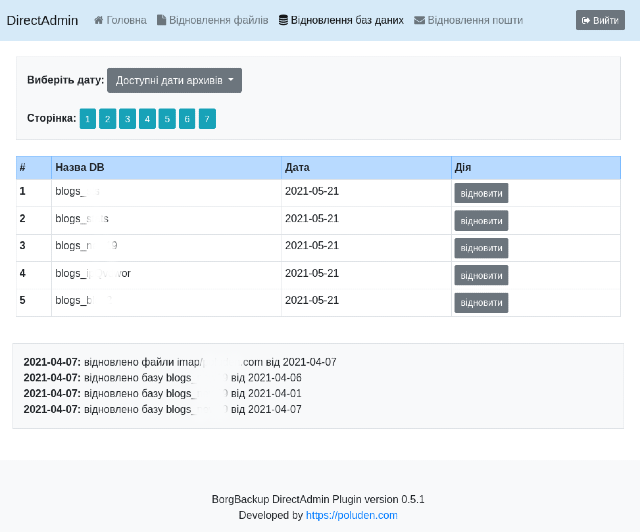The image size is (640, 532).
Task: Restore database in row 1
Action: 481,193
